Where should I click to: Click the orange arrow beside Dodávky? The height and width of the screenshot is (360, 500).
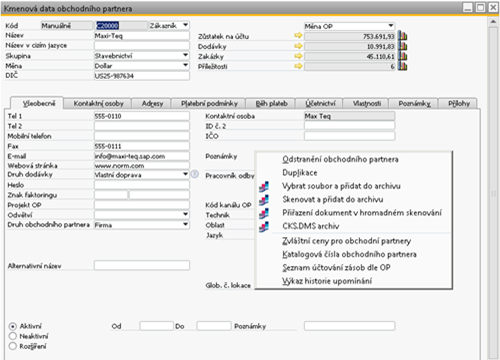tap(298, 46)
